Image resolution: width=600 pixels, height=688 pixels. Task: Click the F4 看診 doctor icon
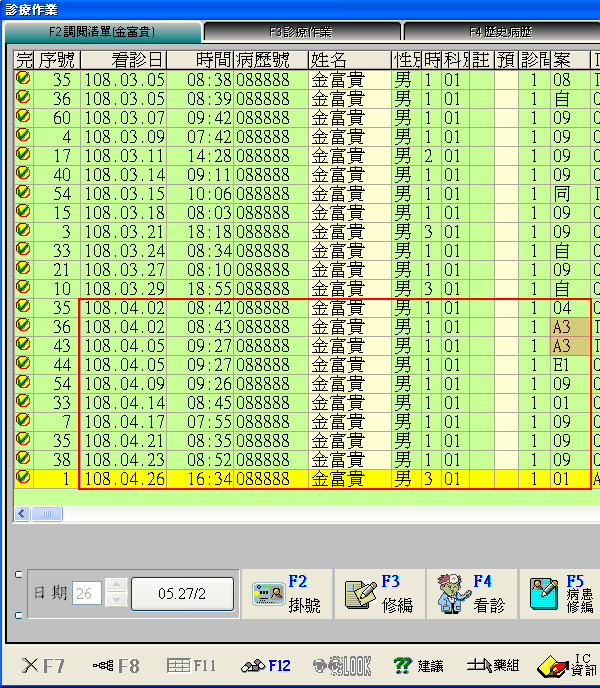470,593
